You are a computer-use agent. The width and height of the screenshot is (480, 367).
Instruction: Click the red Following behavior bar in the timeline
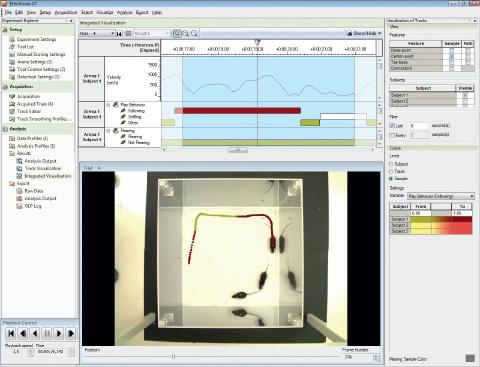pos(241,111)
